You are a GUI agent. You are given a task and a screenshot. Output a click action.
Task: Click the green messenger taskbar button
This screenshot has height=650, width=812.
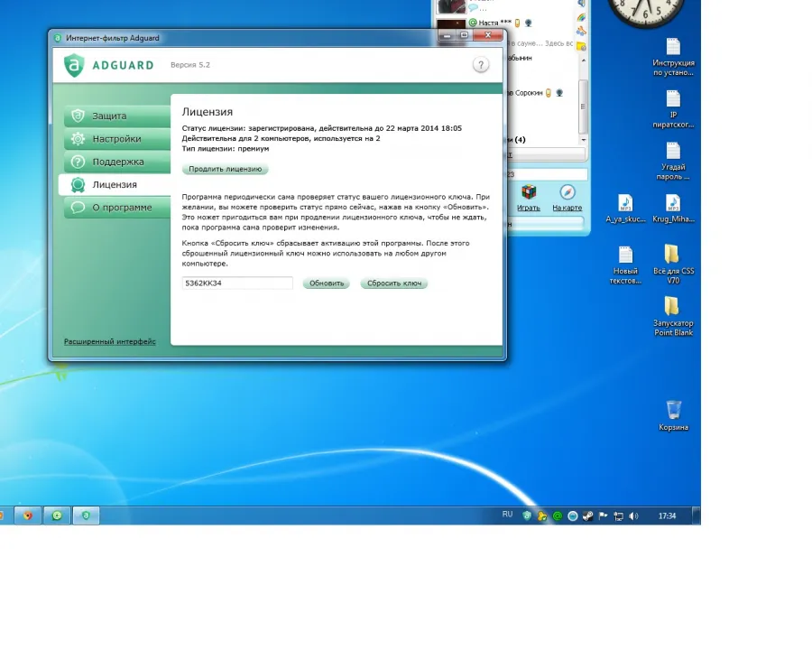(x=57, y=515)
